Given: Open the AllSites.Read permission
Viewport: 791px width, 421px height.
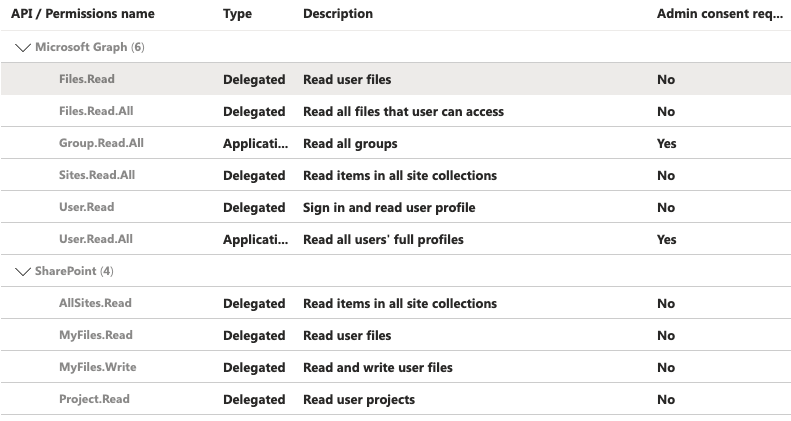Looking at the screenshot, I should click(x=95, y=303).
